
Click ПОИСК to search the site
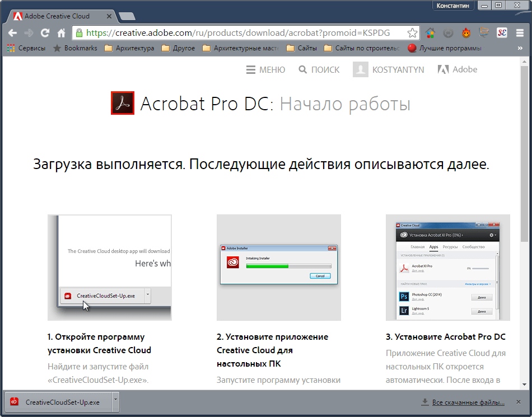tap(319, 69)
